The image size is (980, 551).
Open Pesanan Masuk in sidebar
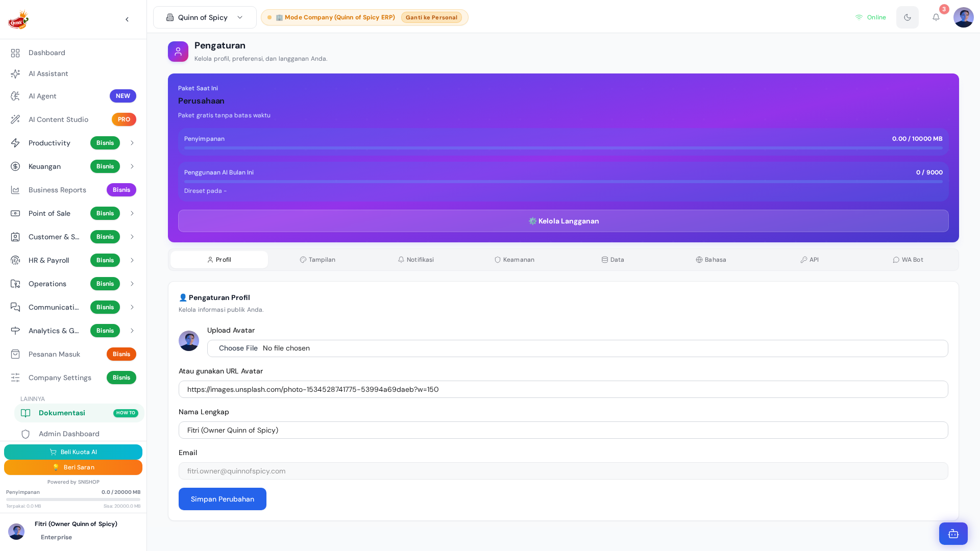click(73, 354)
